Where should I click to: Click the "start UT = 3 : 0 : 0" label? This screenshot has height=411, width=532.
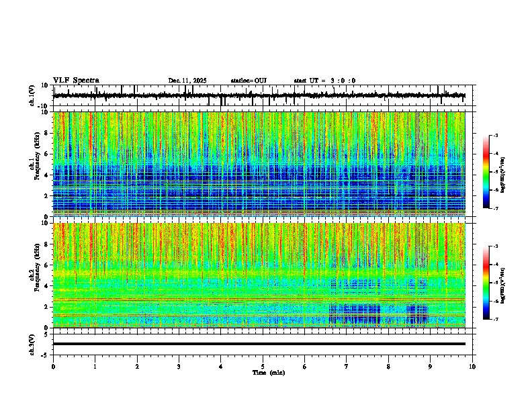click(324, 81)
